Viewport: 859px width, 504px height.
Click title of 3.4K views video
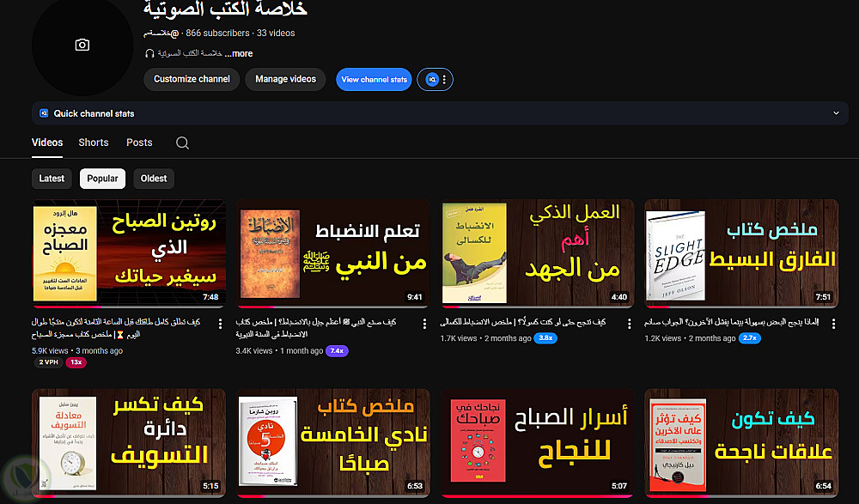[316, 328]
